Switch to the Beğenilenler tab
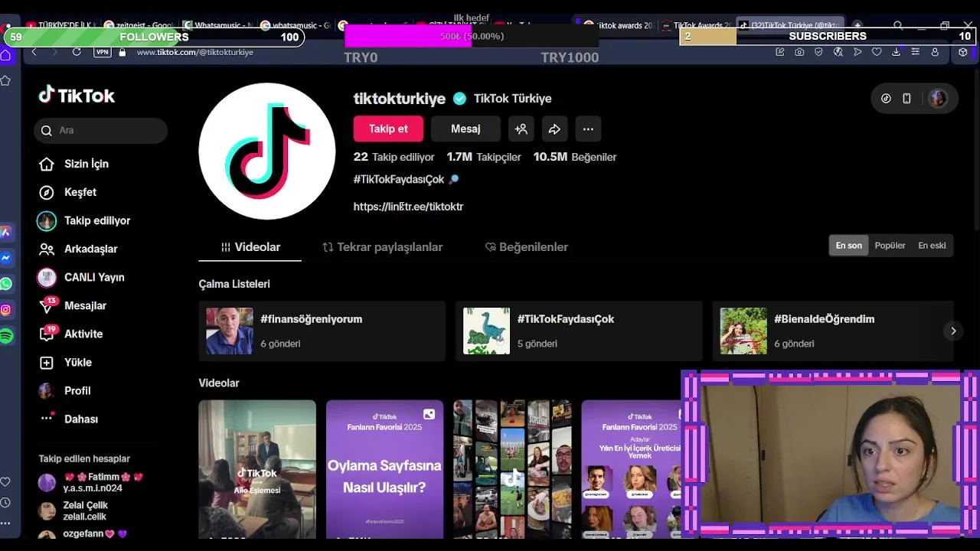 [527, 247]
